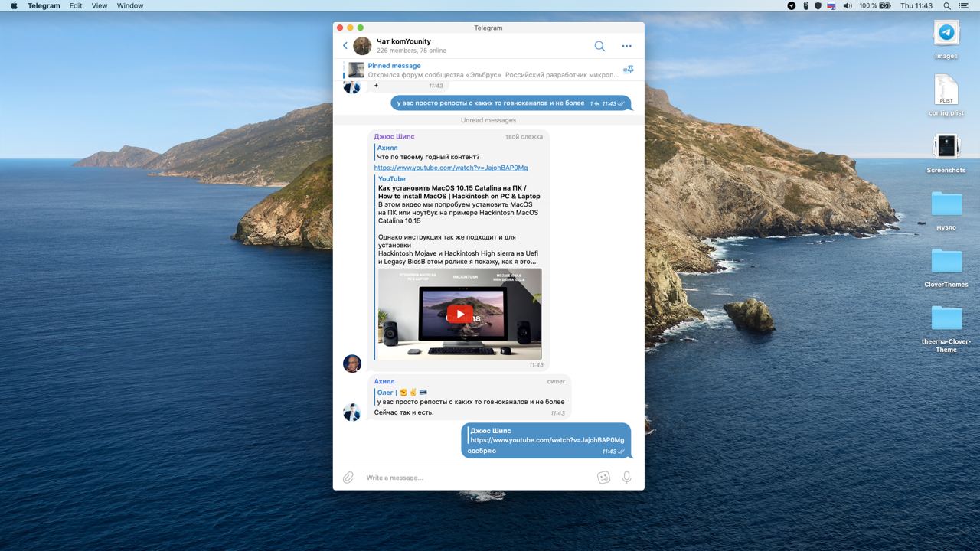980x551 pixels.
Task: Click the top blue message about репосты
Action: 511,103
